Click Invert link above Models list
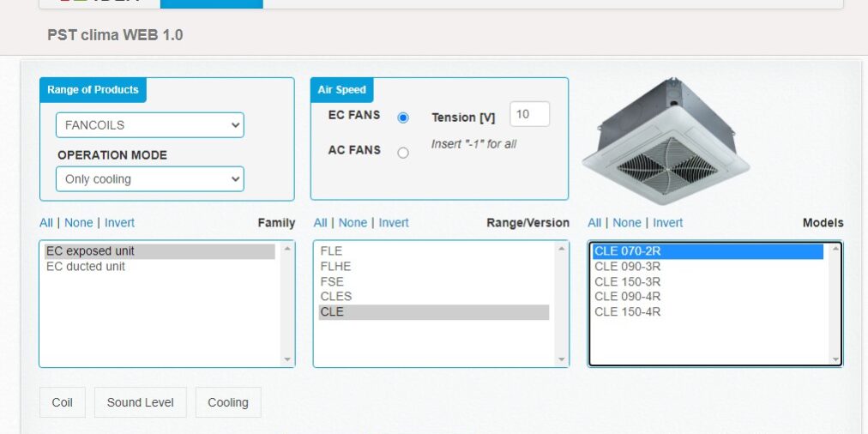Viewport: 868px width, 434px height. click(667, 223)
